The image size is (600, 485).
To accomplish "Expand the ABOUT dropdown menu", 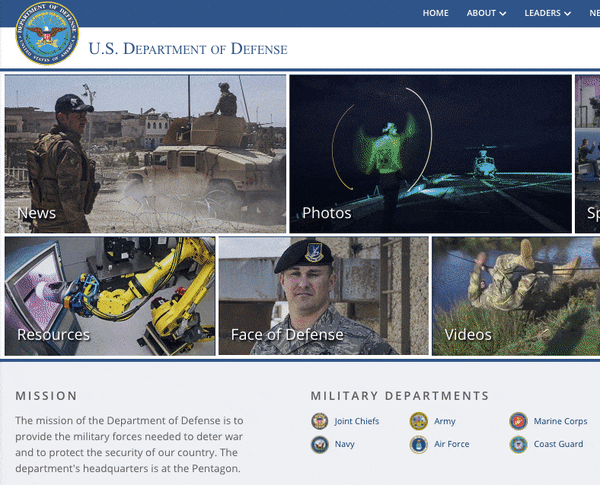I will point(486,13).
